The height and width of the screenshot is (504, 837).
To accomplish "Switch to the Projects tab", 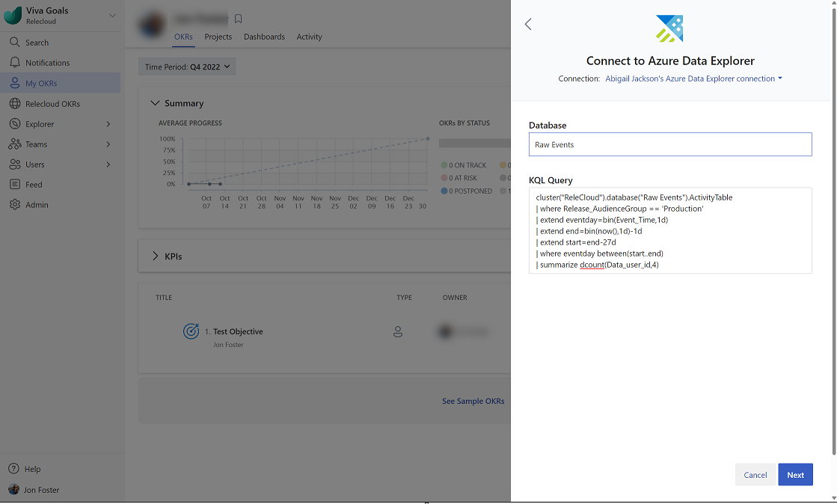I will tap(218, 37).
